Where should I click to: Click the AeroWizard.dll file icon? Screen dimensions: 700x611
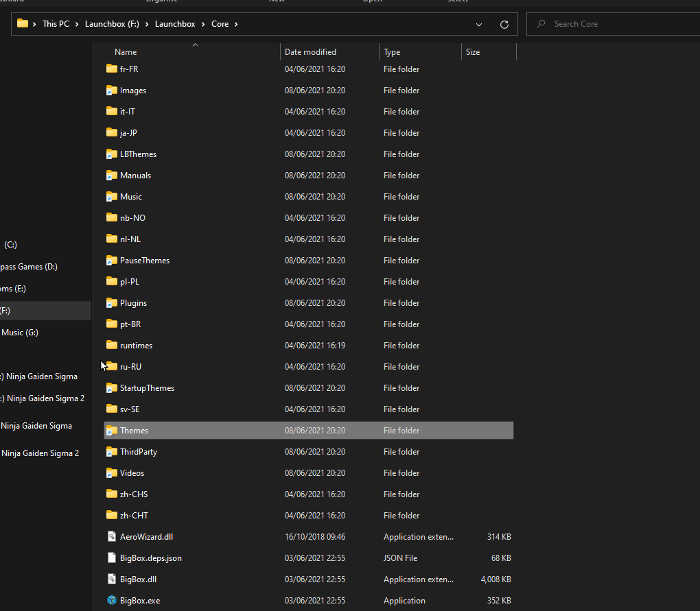(112, 536)
